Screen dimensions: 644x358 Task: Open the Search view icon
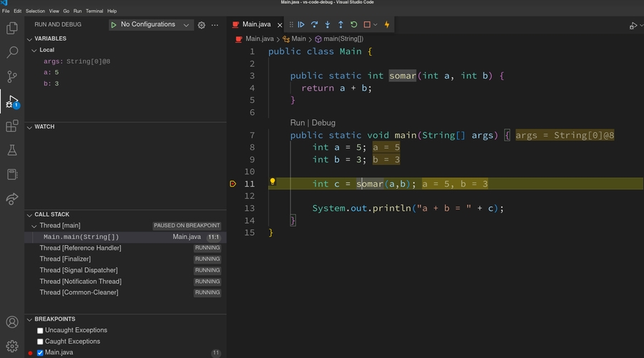[x=12, y=52]
